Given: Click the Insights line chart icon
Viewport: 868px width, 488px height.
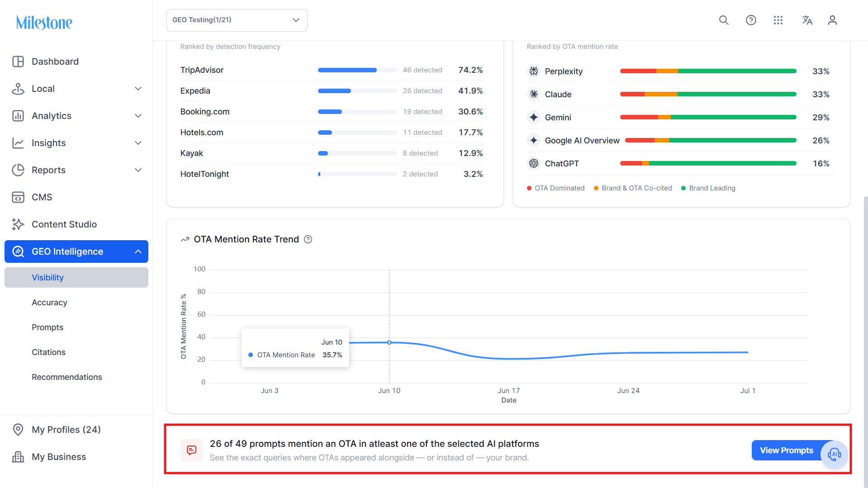Looking at the screenshot, I should (18, 143).
